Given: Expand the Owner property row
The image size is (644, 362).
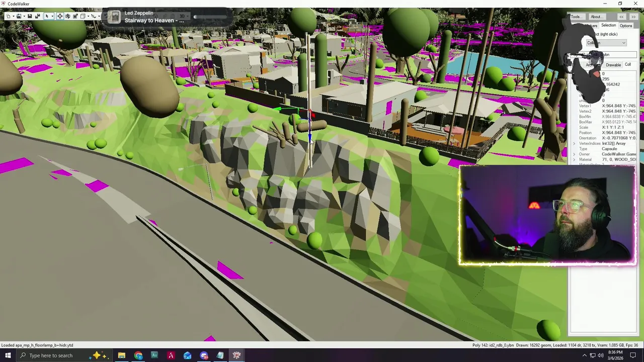Looking at the screenshot, I should (574, 154).
